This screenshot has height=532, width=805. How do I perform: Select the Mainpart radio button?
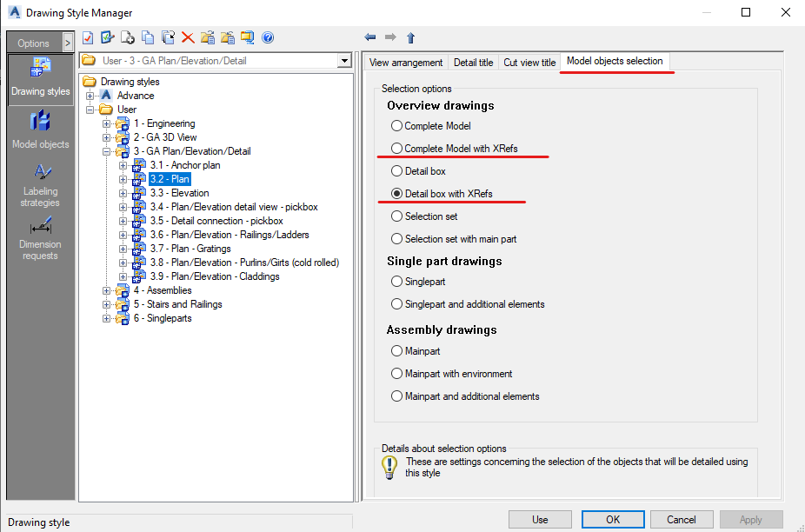pos(396,351)
